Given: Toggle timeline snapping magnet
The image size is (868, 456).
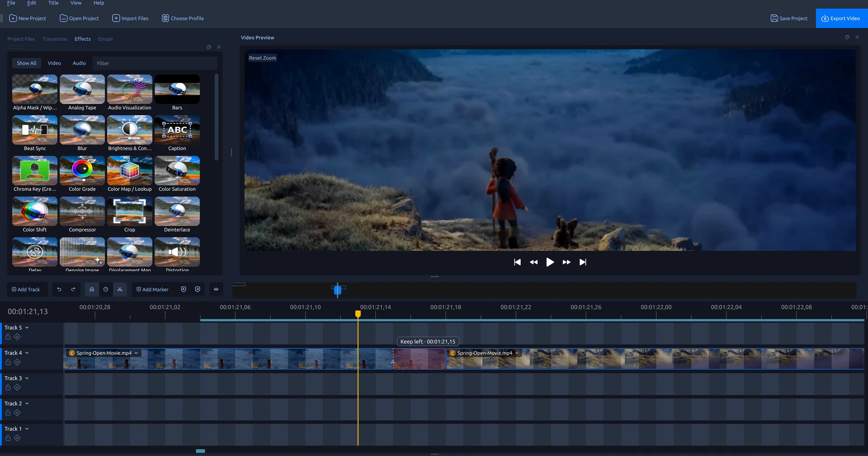Looking at the screenshot, I should pos(92,289).
